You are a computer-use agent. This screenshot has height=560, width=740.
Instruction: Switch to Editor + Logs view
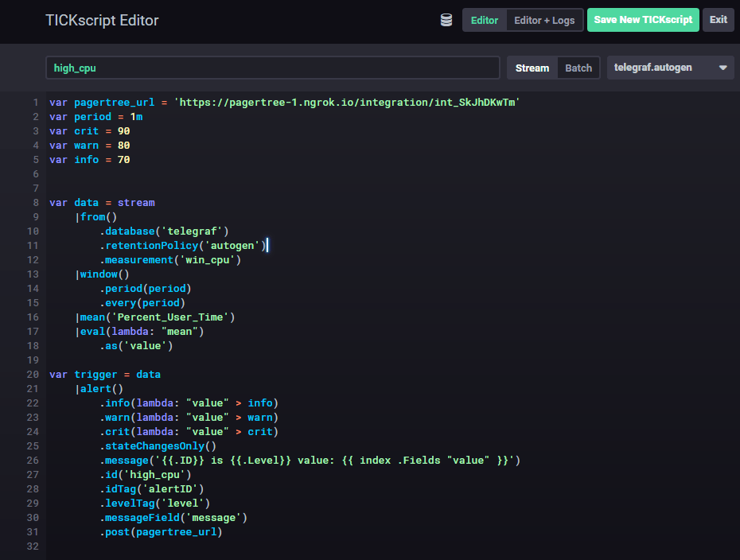click(x=544, y=20)
